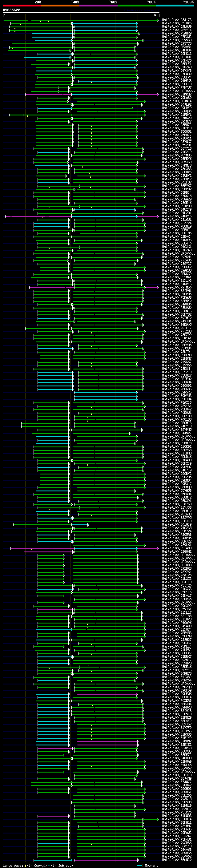Click the UniRef100_C4V3Y8 label
This screenshot has width=197, height=868.
[x=177, y=71]
